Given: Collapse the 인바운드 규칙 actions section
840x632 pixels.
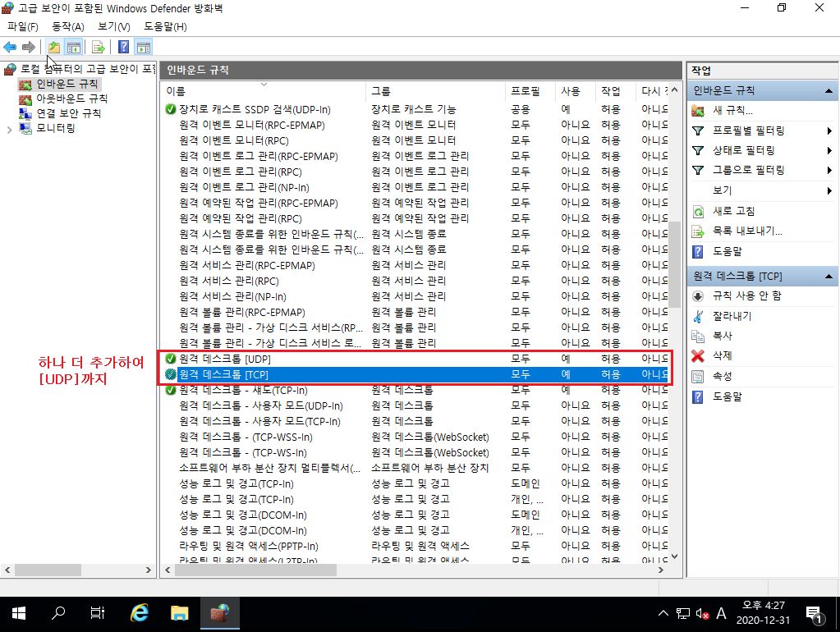Looking at the screenshot, I should (x=829, y=91).
